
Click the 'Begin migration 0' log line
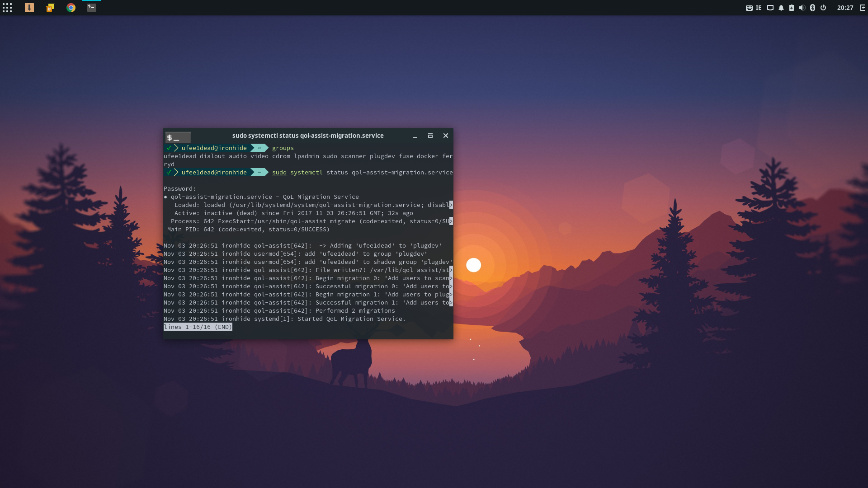[x=308, y=278]
